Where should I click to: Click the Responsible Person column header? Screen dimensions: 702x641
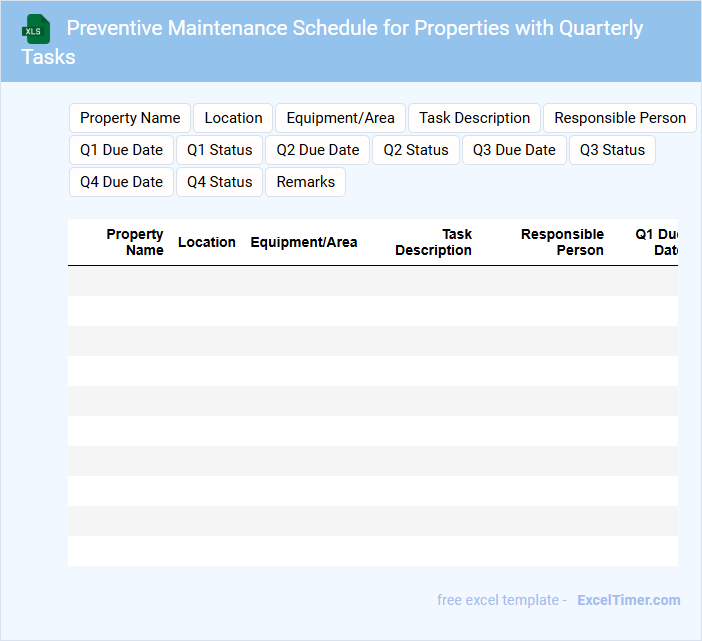tap(562, 242)
